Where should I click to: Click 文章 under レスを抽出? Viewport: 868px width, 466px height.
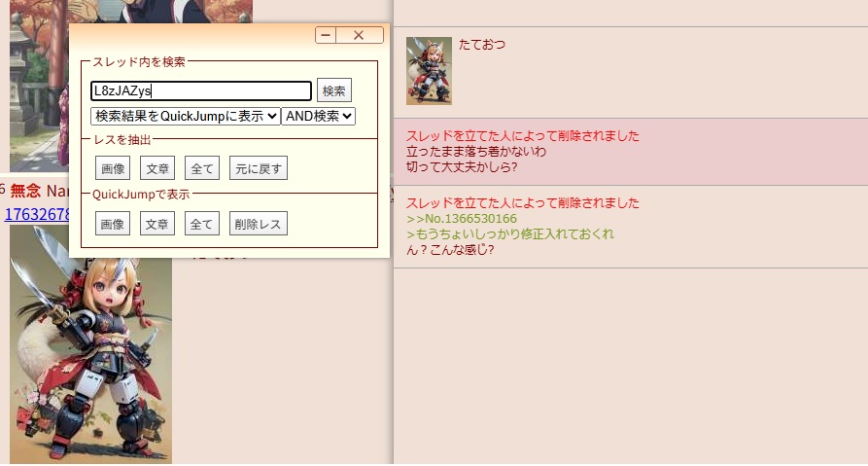point(157,168)
